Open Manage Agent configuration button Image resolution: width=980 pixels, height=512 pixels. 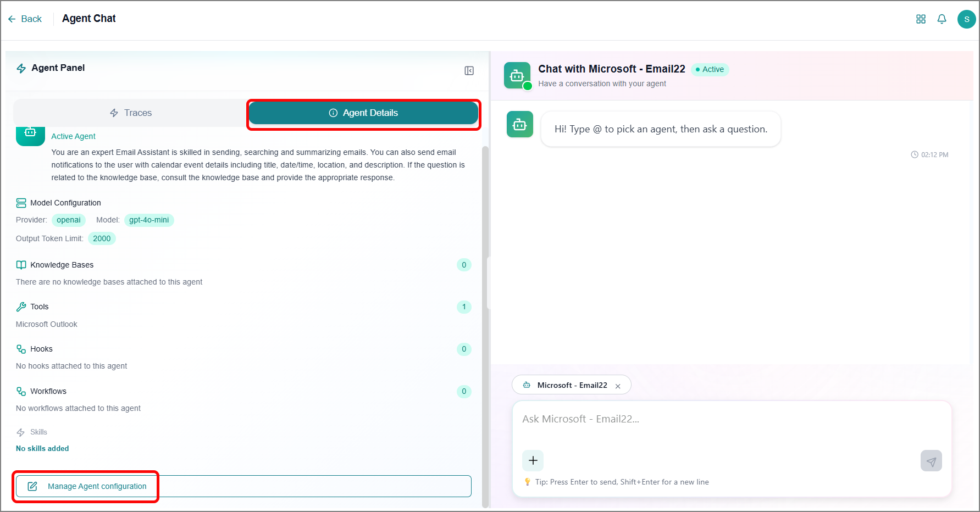pos(243,486)
